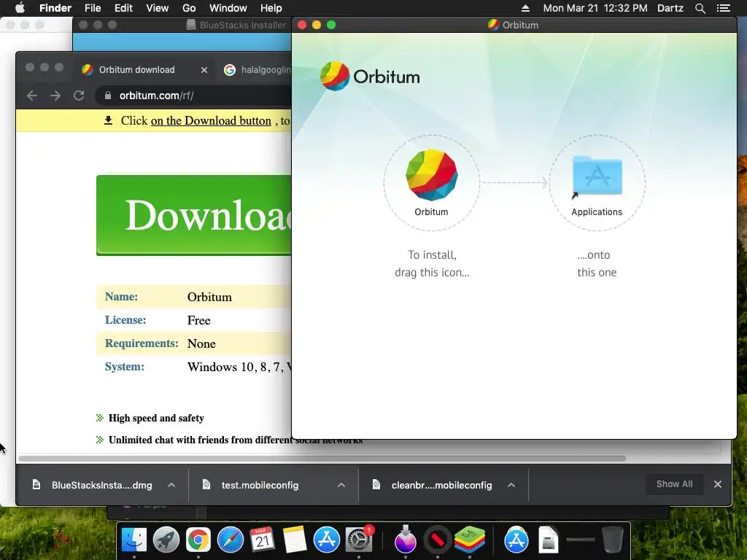
Task: Close the Orbitum download tab
Action: 204,70
